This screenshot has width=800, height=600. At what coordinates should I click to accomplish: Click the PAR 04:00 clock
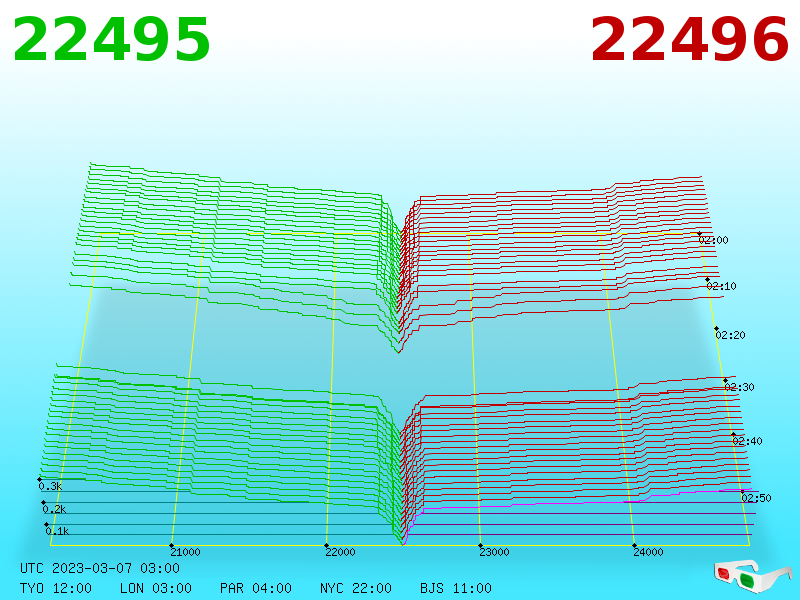click(256, 588)
